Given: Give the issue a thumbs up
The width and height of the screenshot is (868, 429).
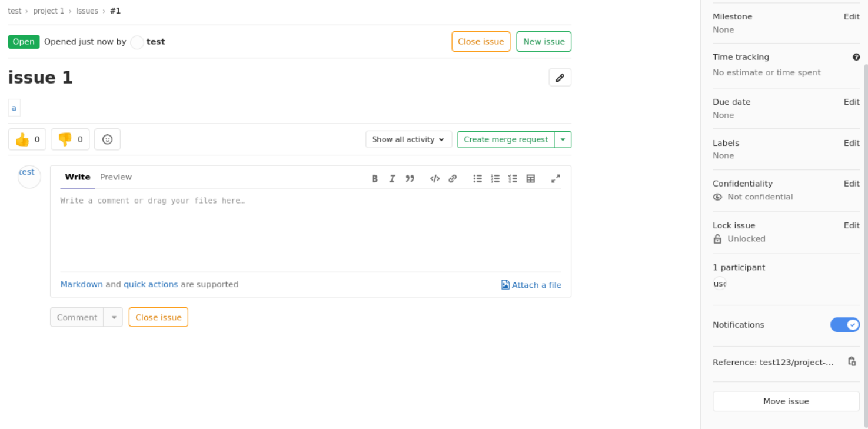Looking at the screenshot, I should click(x=26, y=139).
